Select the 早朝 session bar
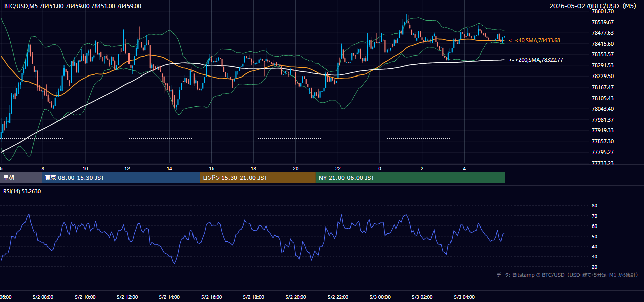Image resolution: width=644 pixels, height=302 pixels. coord(21,178)
